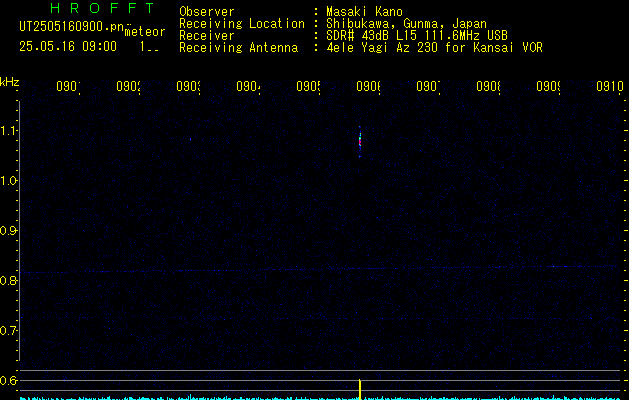Viewport: 629px width, 400px height.
Task: Click the kHz axis unit label
Action: 9,83
